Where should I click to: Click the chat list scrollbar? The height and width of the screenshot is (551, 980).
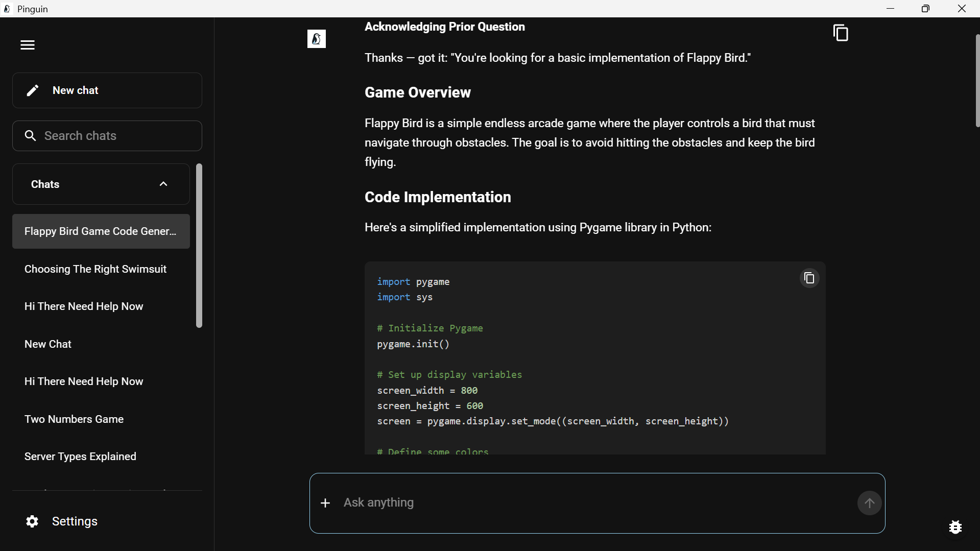(x=199, y=245)
